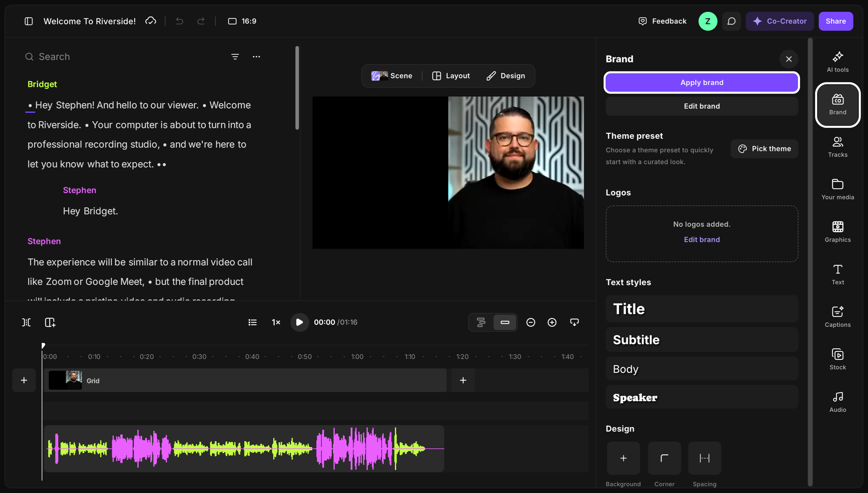Image resolution: width=868 pixels, height=493 pixels.
Task: Open the transcript more options menu
Action: pos(256,57)
